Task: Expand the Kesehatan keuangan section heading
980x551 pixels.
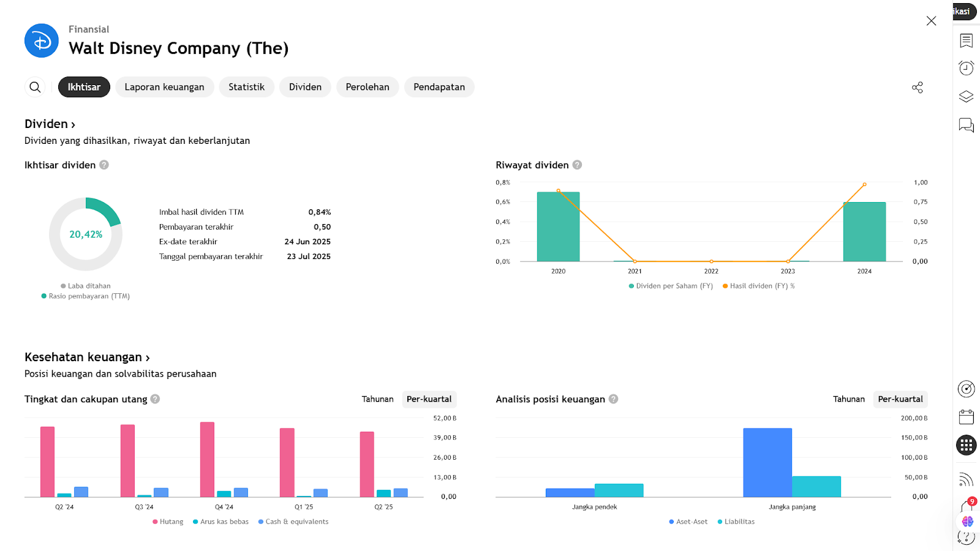Action: [87, 358]
